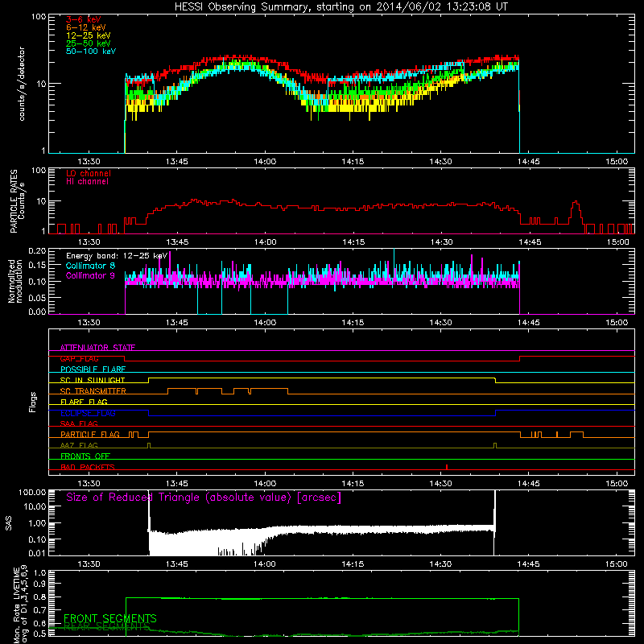Click the POSSIBLE_FLARE flag label

tap(93, 369)
